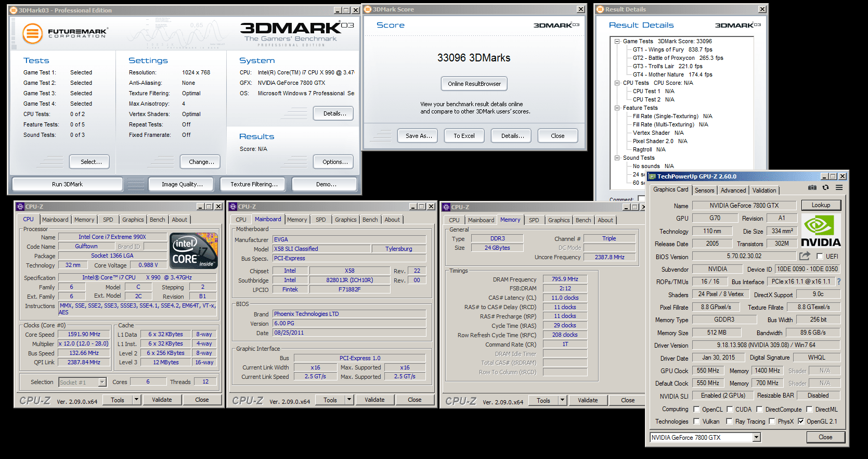Click the NVIDIA logo in GPU-Z

point(821,231)
